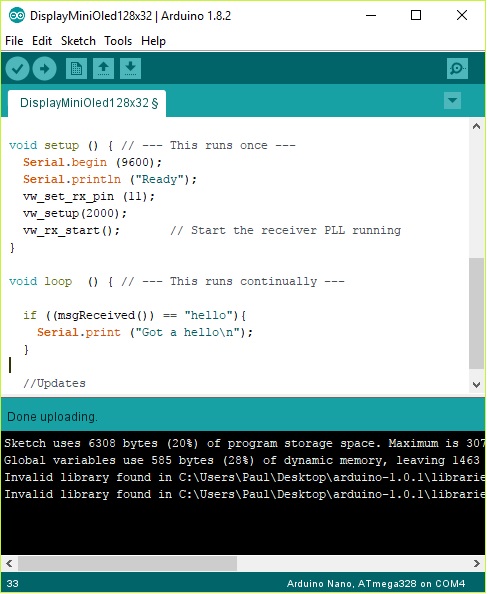Viewport: 488px width, 594px height.
Task: Click the 'Global variables use 585 bytes' line
Action: click(243, 460)
